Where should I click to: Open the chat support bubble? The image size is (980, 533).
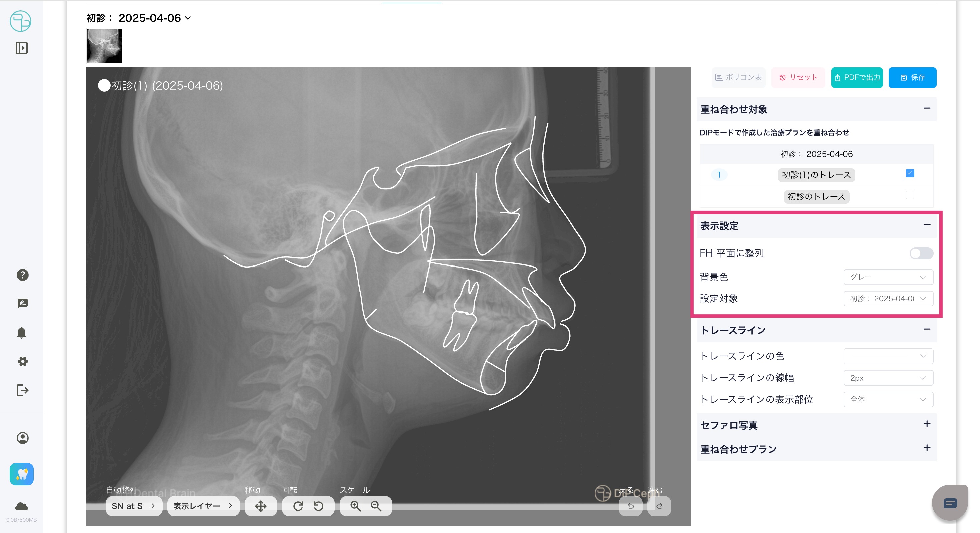[x=950, y=503]
